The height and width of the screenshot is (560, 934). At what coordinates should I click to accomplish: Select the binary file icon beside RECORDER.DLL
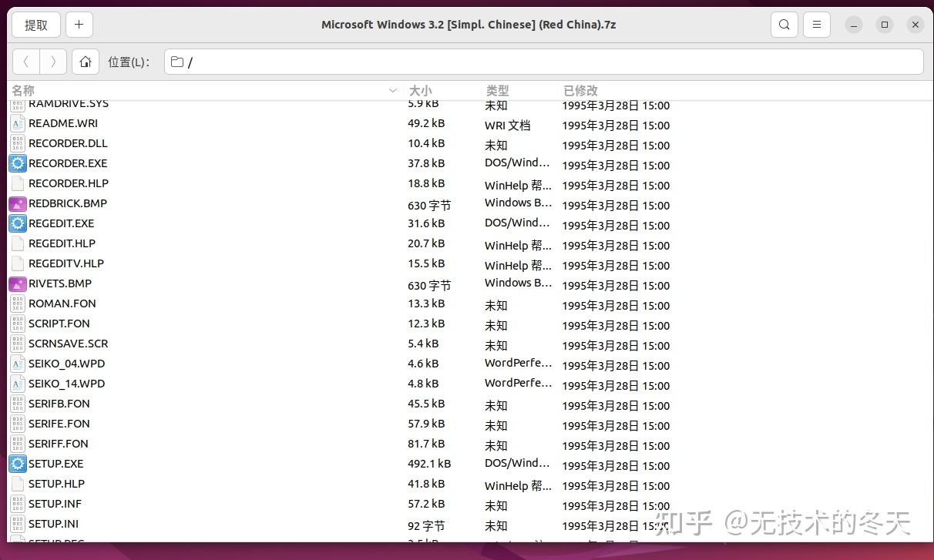17,143
